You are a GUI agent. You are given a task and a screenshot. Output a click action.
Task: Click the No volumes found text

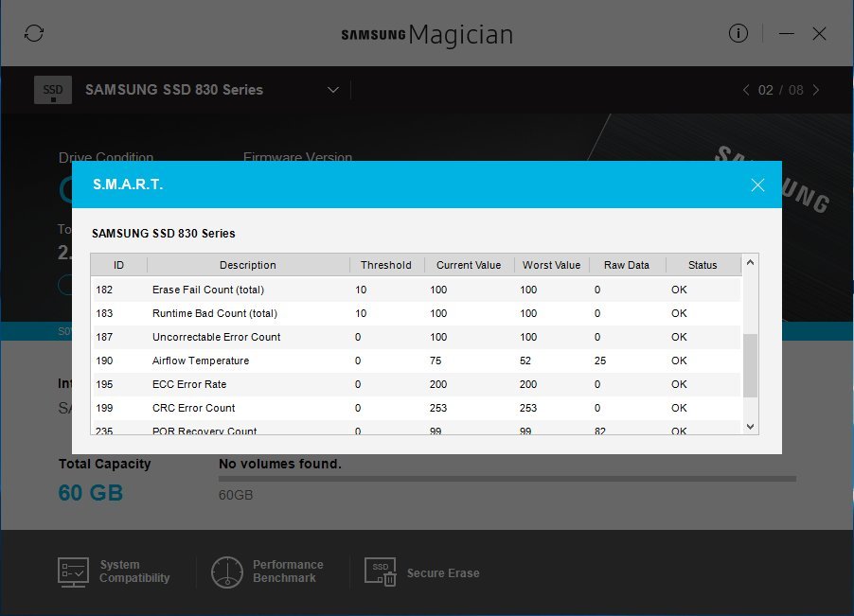[280, 464]
